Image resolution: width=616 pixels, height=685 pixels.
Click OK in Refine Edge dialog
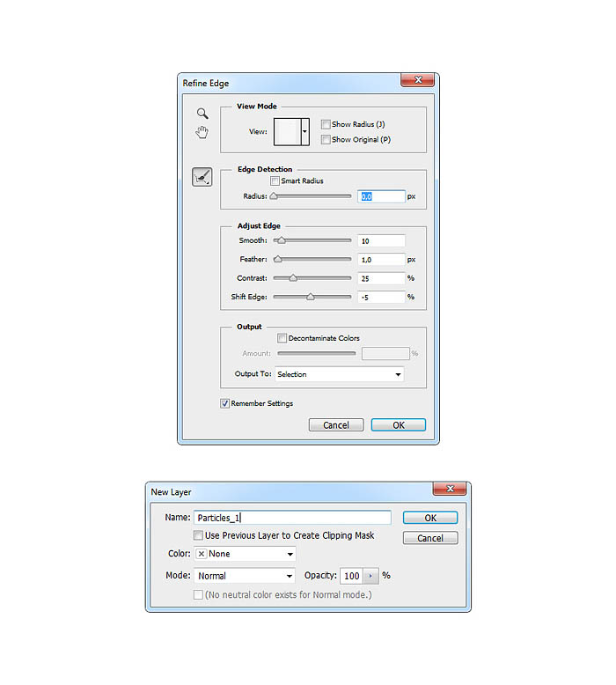coord(398,425)
